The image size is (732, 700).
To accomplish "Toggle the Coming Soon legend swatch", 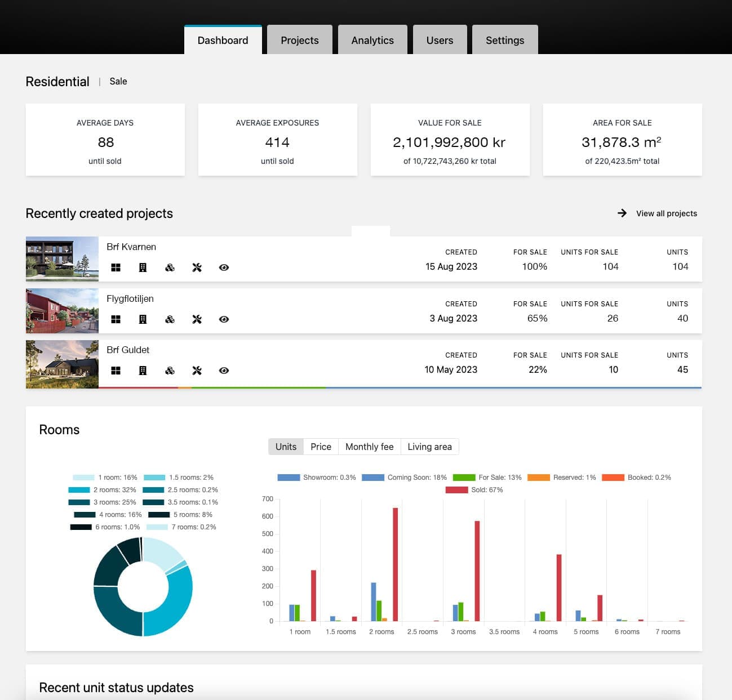I will pyautogui.click(x=373, y=478).
